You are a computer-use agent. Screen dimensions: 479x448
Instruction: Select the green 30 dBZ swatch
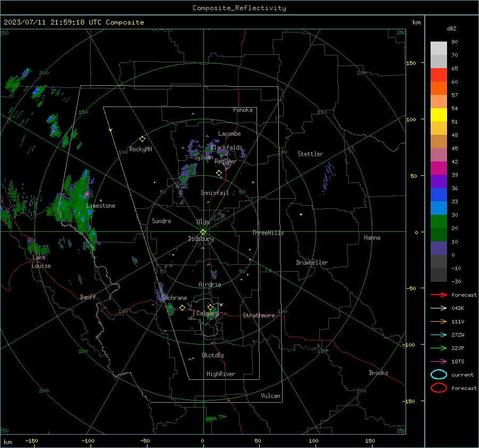point(439,221)
